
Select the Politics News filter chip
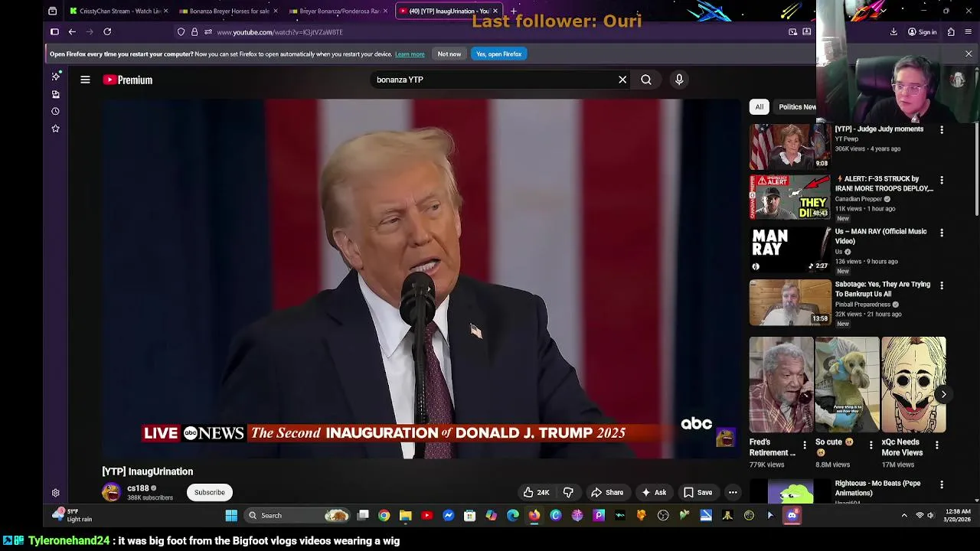pyautogui.click(x=795, y=107)
